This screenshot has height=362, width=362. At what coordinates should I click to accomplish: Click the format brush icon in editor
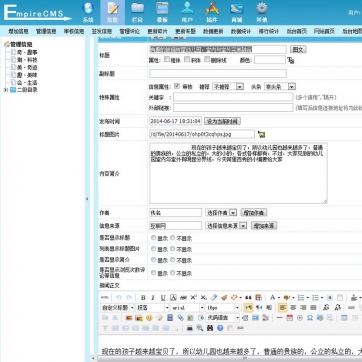click(x=224, y=298)
